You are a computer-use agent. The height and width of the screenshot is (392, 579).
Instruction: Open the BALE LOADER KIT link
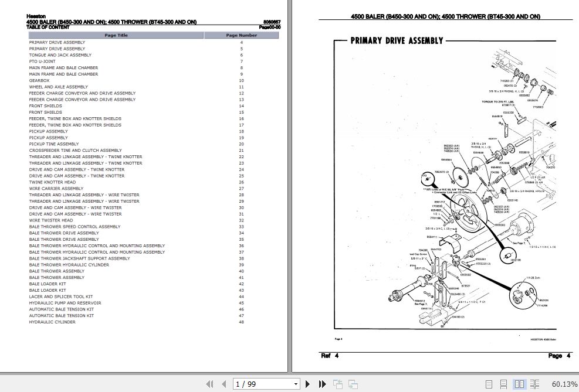tap(48, 284)
